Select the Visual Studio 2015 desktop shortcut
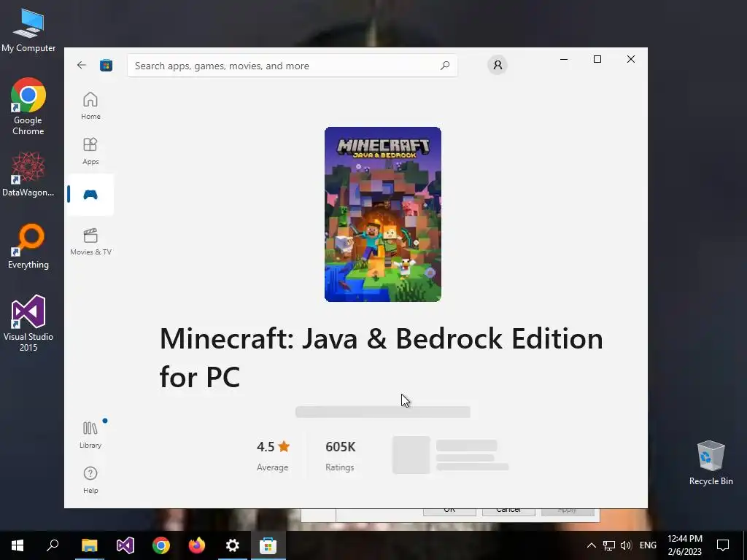 coord(28,323)
